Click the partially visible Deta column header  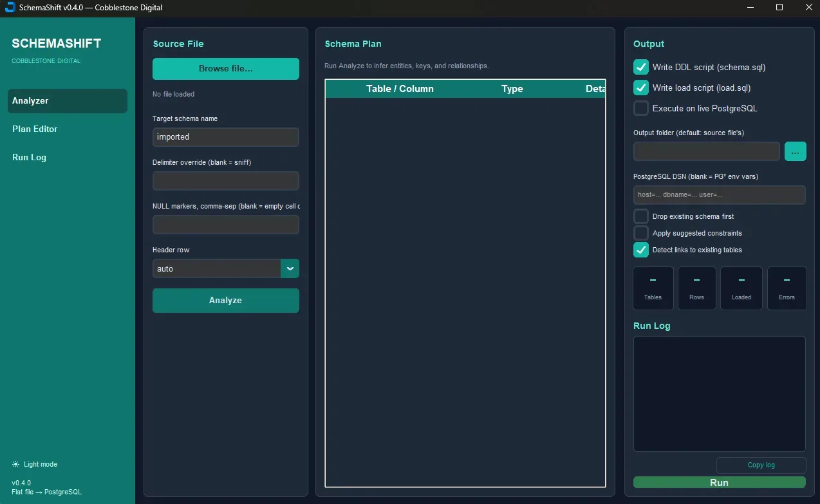pyautogui.click(x=595, y=89)
